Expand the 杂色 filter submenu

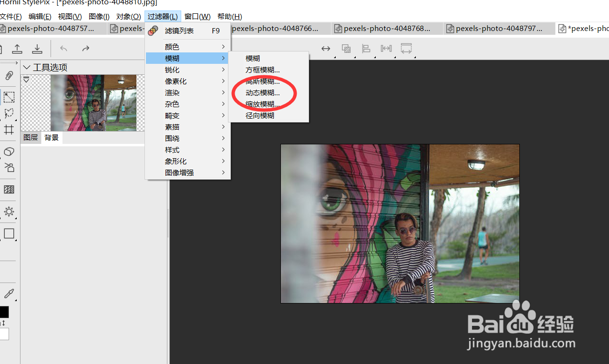188,104
